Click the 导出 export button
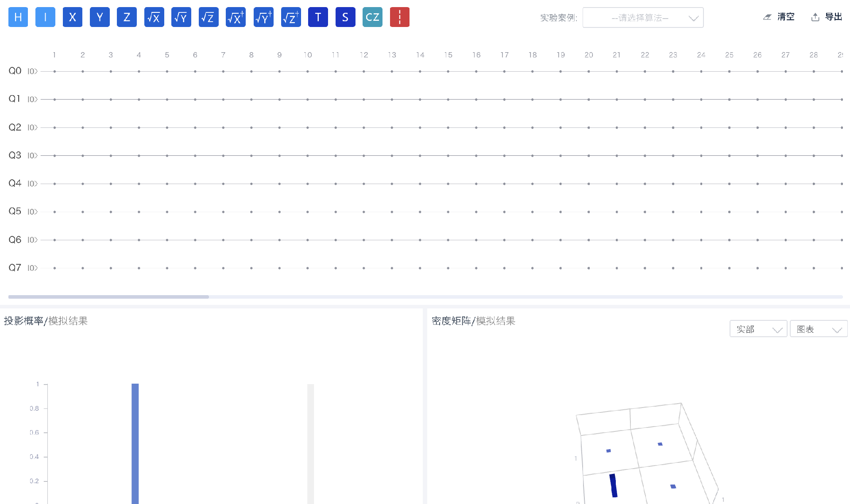 click(827, 17)
